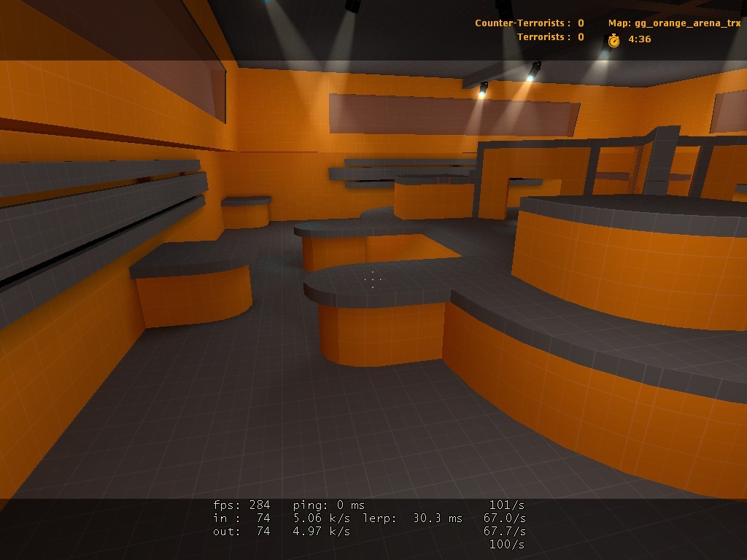Click the left spotlight on the ceiling beam

point(483,89)
